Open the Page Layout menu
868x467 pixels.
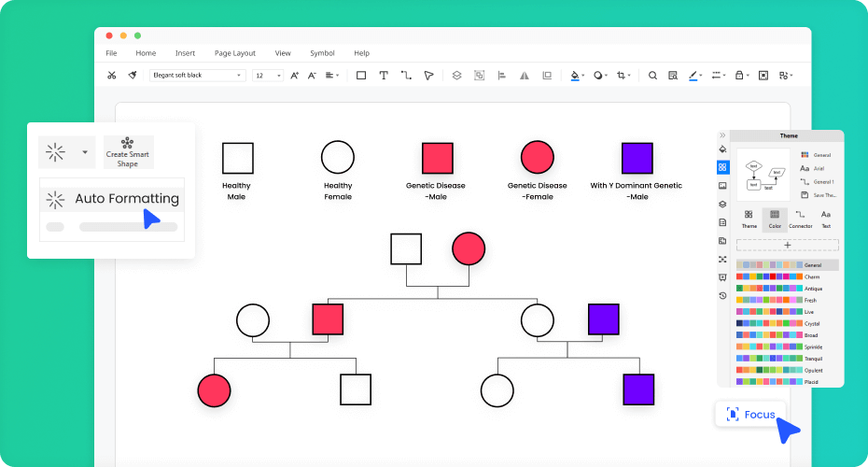click(x=234, y=53)
